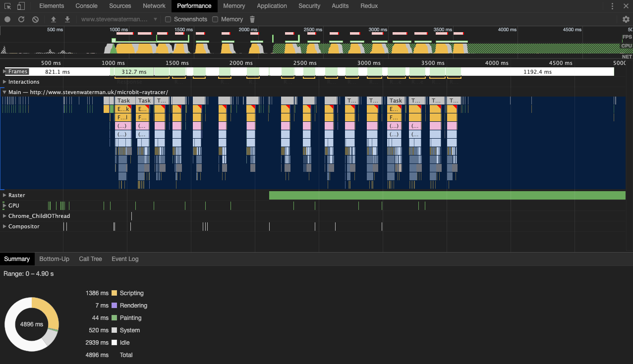Toggle the device toolbar icon

20,6
